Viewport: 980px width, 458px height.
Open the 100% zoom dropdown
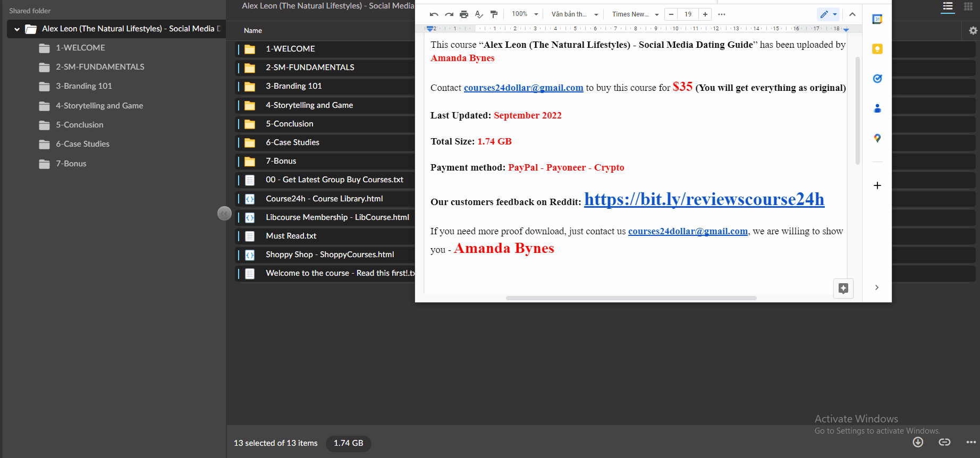click(525, 14)
